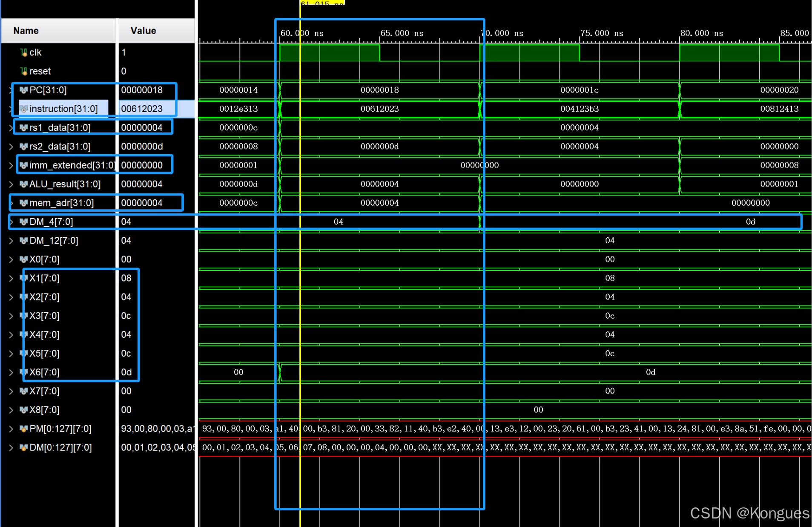This screenshot has height=527, width=812.
Task: Click instruction value 00612023 in Value column
Action: click(142, 109)
